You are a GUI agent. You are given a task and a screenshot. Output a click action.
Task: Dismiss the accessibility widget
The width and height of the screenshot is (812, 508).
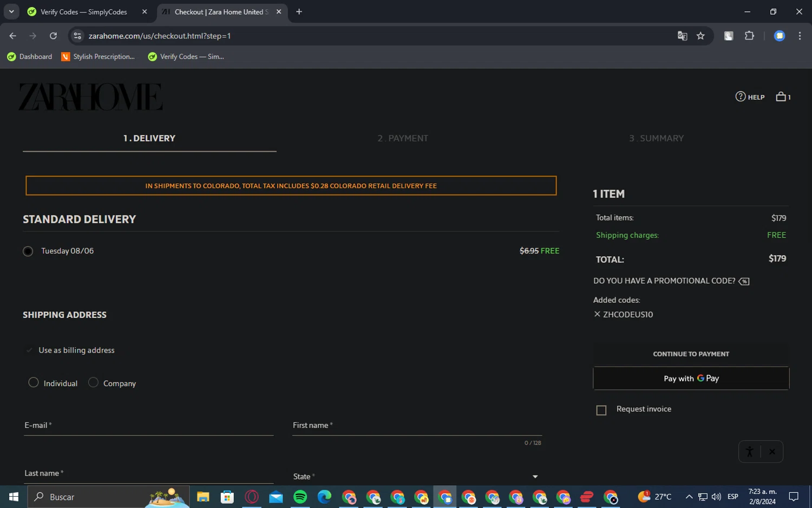tap(772, 452)
